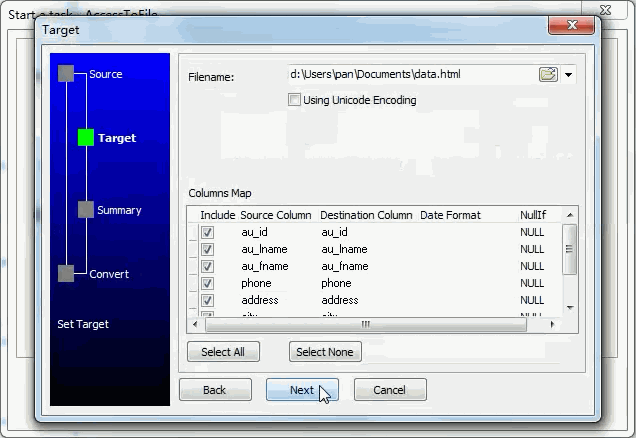Image resolution: width=636 pixels, height=438 pixels.
Task: Click the Date Format column header
Action: pos(450,215)
